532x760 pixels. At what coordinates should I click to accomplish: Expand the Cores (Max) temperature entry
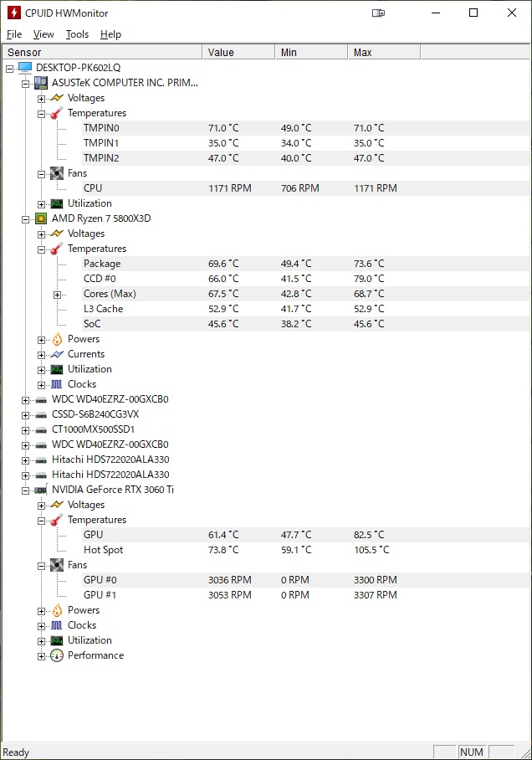57,295
